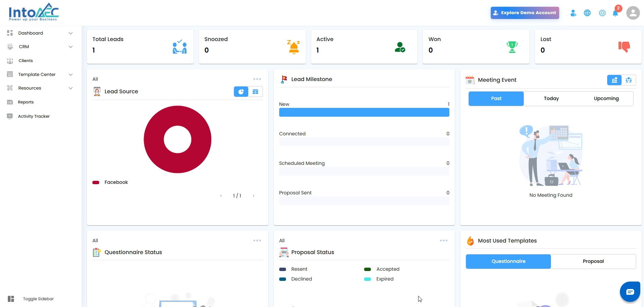Click the Reports sidebar icon
644x307 pixels.
10,102
